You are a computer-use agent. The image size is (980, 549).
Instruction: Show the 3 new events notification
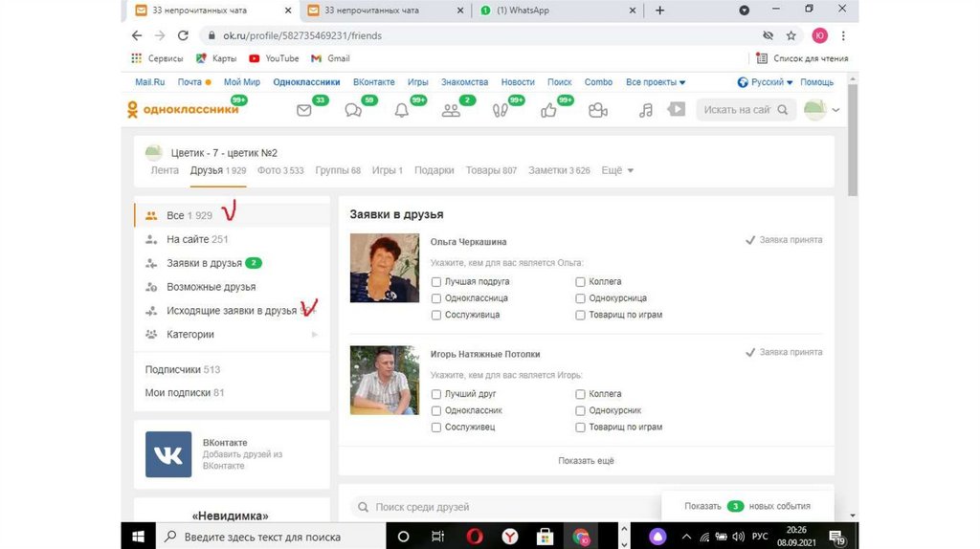click(x=747, y=506)
